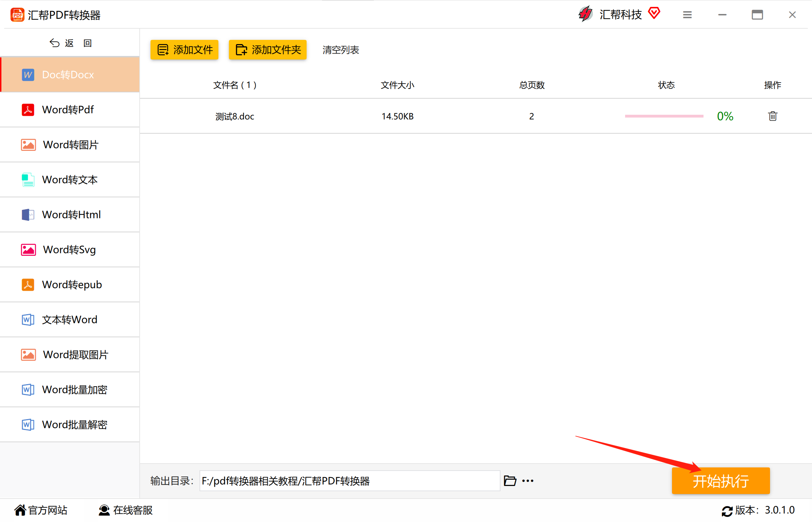Click the 文件名 ( 1 ) column header
Viewport: 812px width, 522px height.
click(x=234, y=85)
